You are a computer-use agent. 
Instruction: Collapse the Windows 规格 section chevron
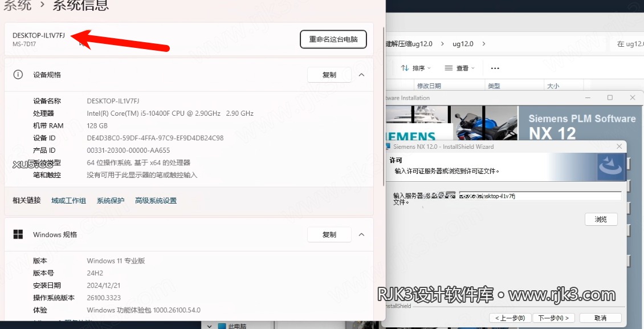point(361,234)
